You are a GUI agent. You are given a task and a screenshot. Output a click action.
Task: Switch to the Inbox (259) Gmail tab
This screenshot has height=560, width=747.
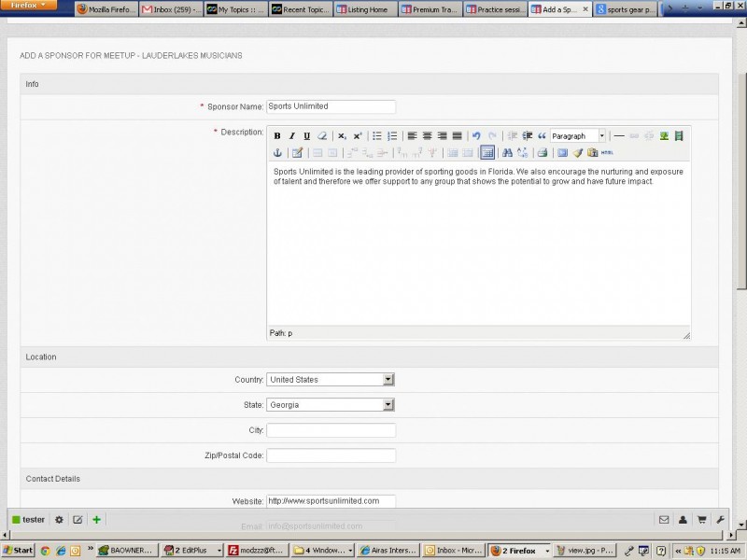point(172,9)
